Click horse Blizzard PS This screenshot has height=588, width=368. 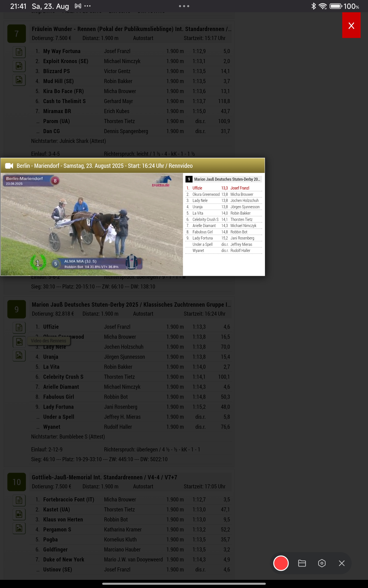coord(56,71)
